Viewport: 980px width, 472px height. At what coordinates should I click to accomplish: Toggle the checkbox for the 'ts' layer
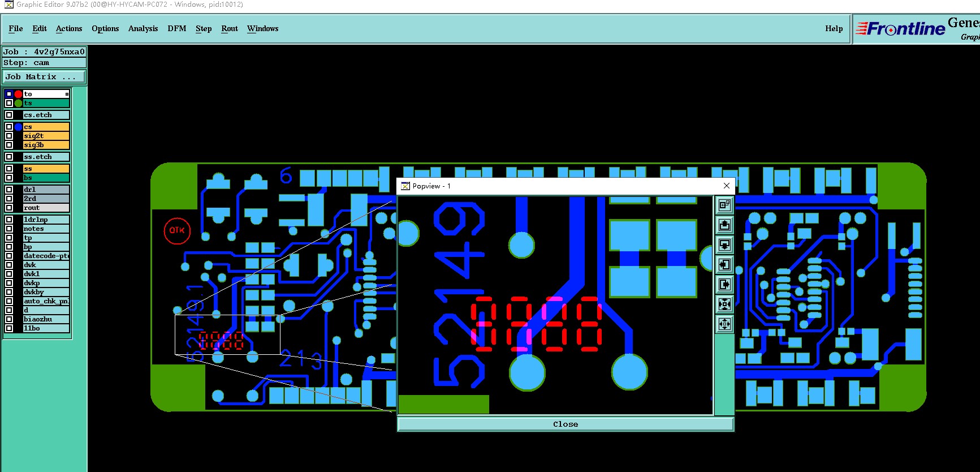tap(9, 103)
